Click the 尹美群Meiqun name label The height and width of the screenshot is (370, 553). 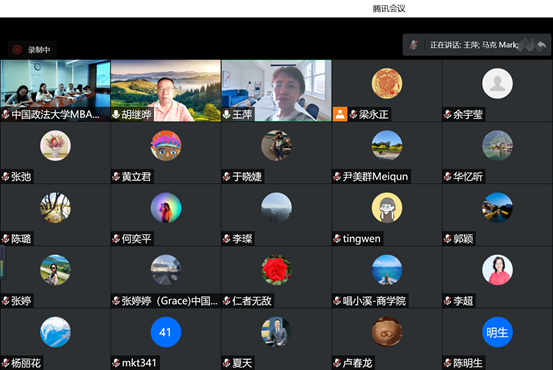375,176
